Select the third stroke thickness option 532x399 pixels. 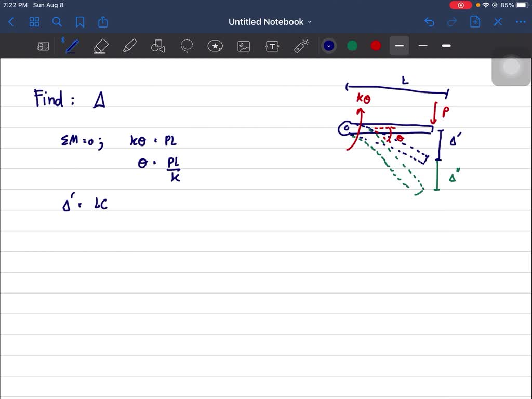(446, 46)
